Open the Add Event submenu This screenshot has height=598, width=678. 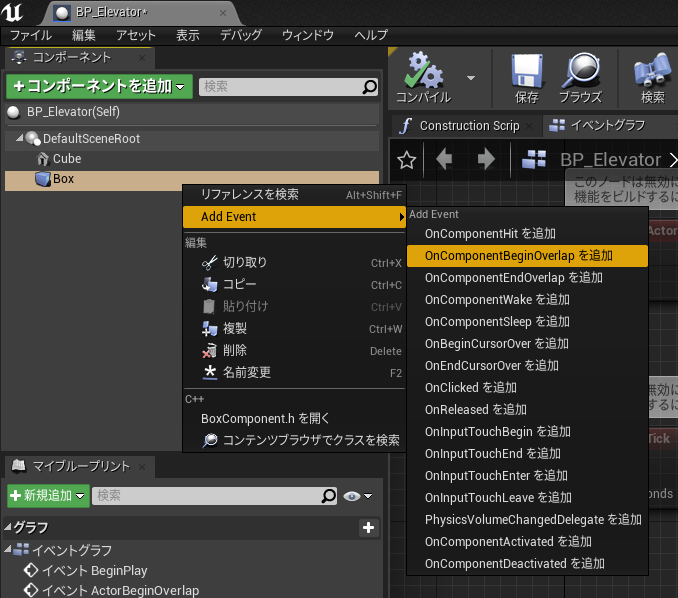click(295, 217)
